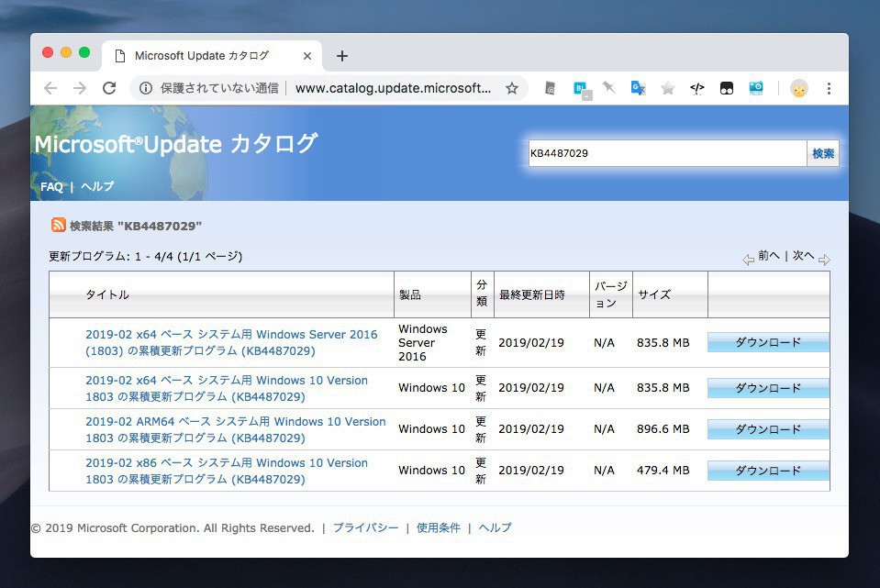
Task: Download the ARM64 Windows 10 update
Action: (x=768, y=429)
